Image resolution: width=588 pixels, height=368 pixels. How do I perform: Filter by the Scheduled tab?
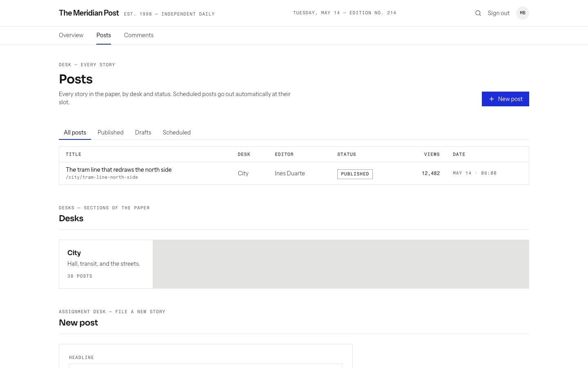(177, 132)
